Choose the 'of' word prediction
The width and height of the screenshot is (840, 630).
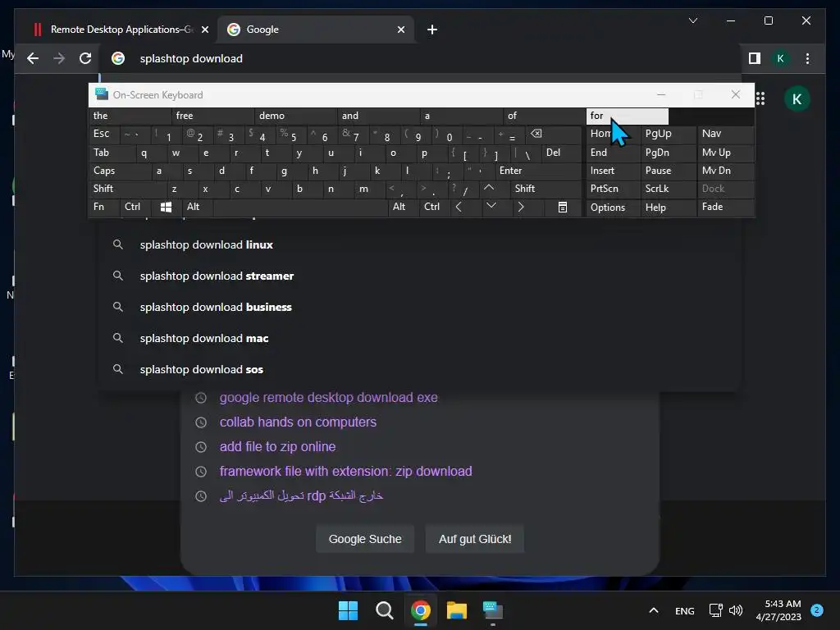coord(545,116)
